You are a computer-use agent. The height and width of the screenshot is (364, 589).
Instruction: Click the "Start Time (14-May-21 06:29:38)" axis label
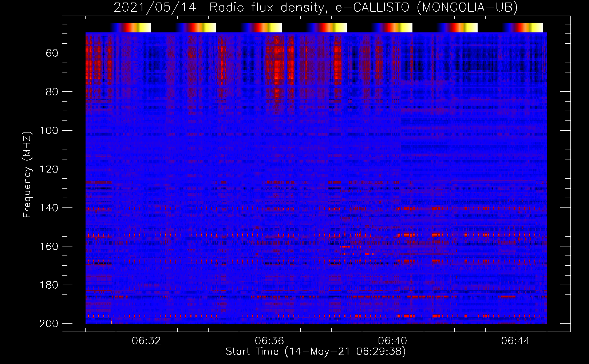point(316,352)
